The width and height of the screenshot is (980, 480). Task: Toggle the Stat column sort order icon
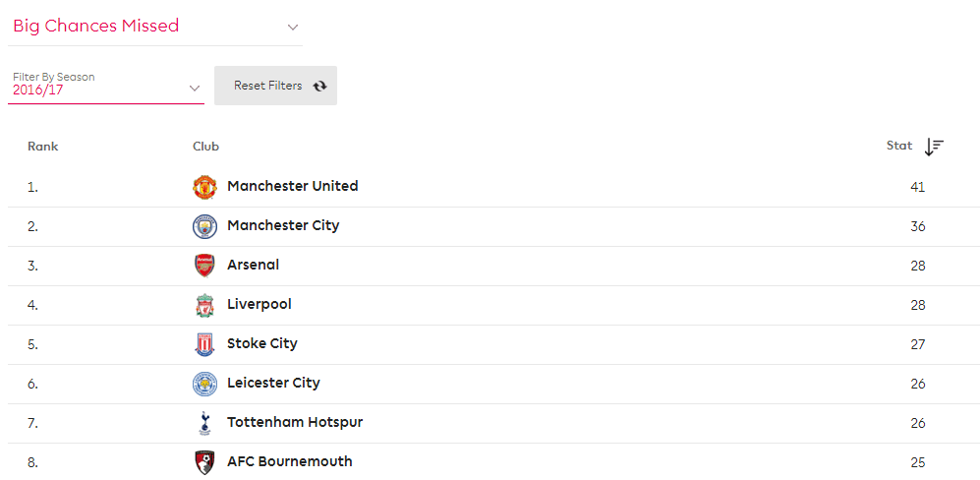coord(935,148)
